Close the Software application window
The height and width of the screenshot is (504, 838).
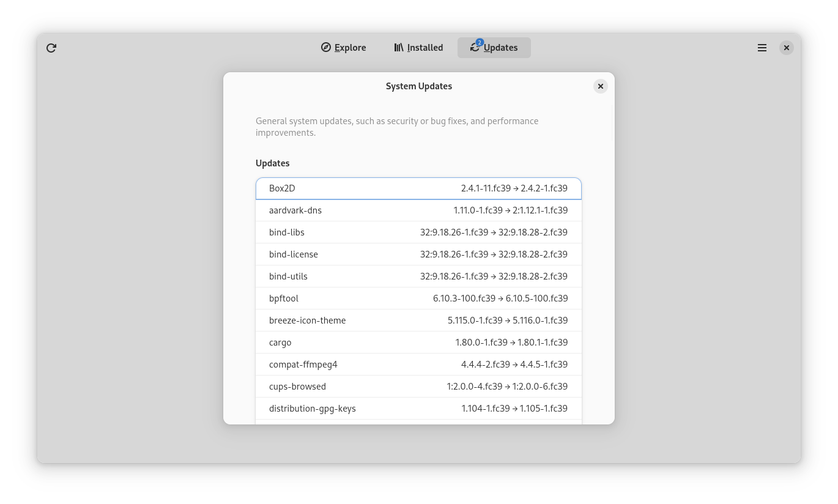pyautogui.click(x=787, y=48)
